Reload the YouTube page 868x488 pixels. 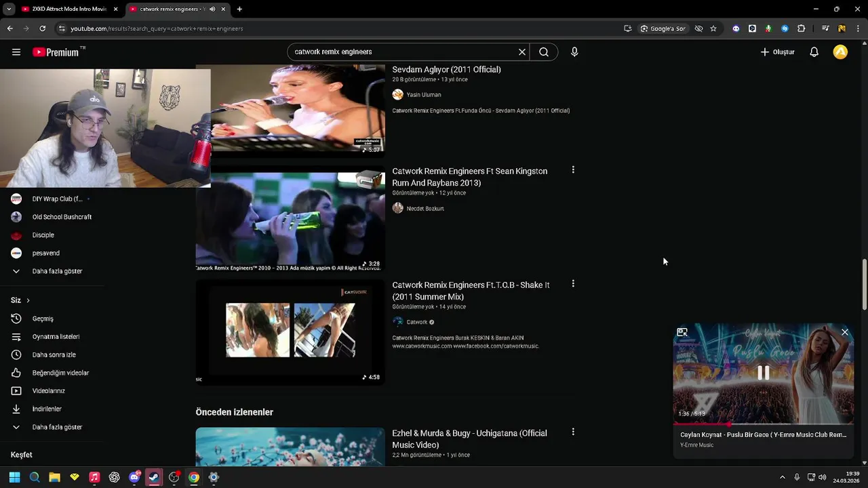(42, 28)
